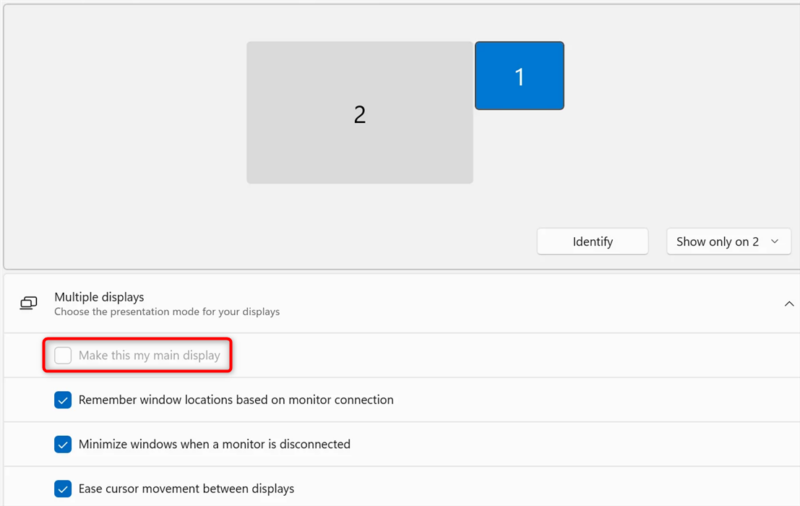Viewport: 800px width, 506px height.
Task: Select display 2 in the arrangement
Action: tap(360, 113)
